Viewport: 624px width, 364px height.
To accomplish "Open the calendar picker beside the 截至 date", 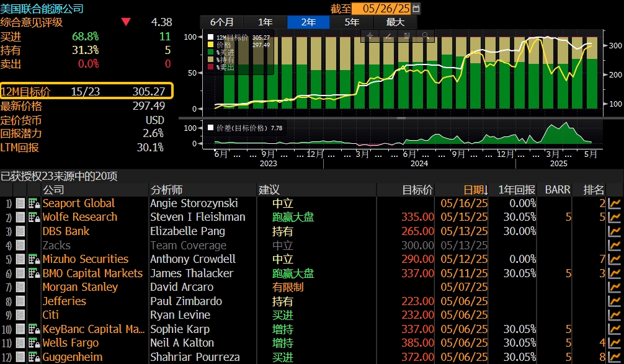I will [416, 8].
